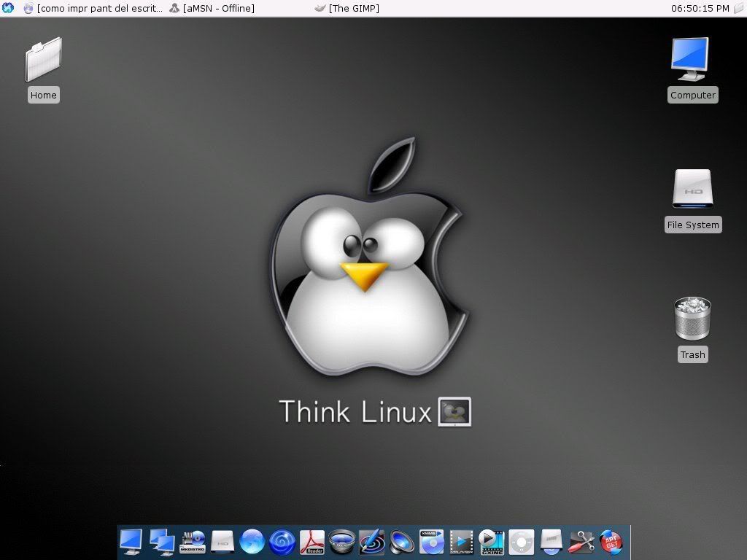
Task: Click the white HD drive dock icon
Action: pos(222,542)
